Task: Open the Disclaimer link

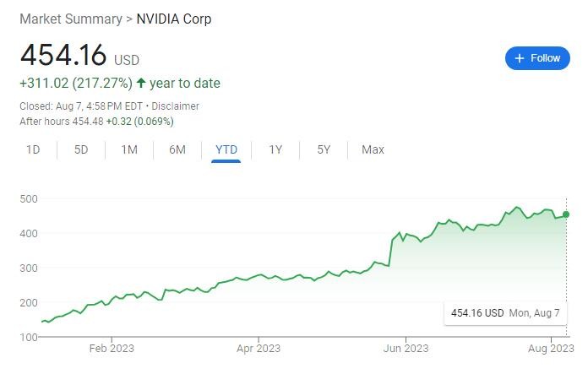Action: click(177, 106)
